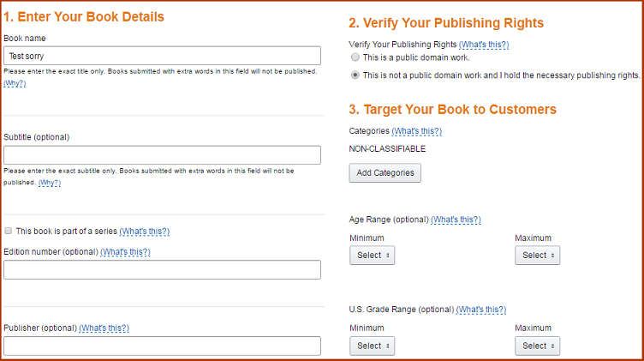Click 'What's this?' beside Edition number

[125, 251]
